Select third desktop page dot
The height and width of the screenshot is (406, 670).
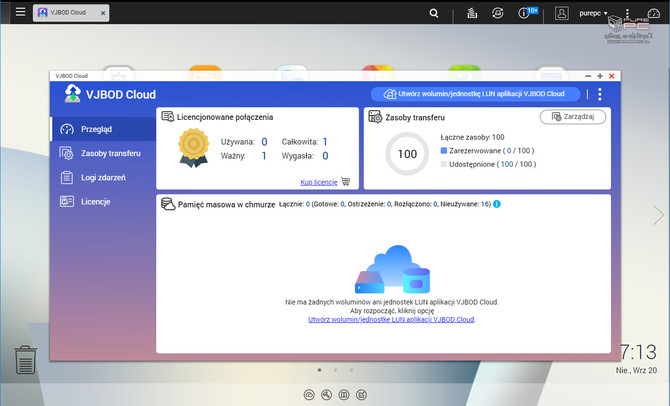point(351,370)
